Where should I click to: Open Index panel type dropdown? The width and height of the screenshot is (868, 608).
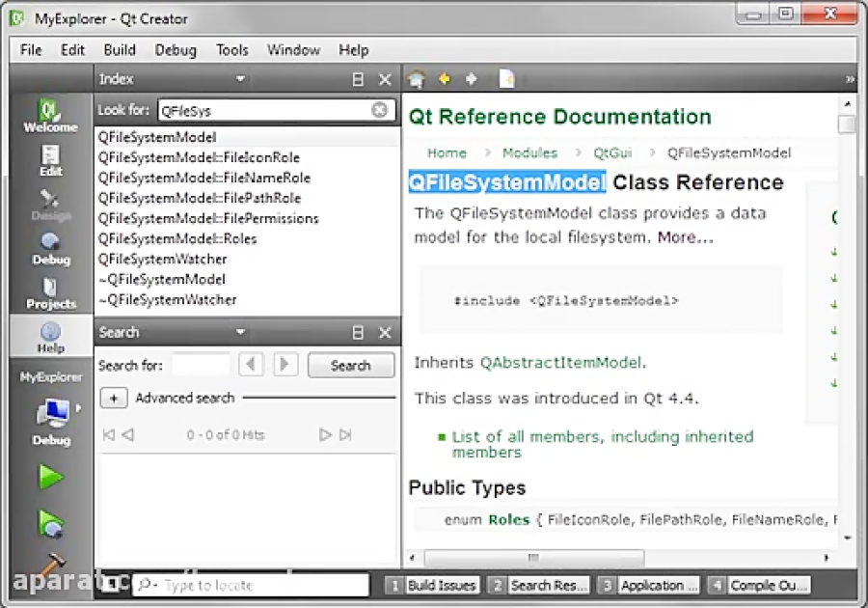[x=240, y=79]
